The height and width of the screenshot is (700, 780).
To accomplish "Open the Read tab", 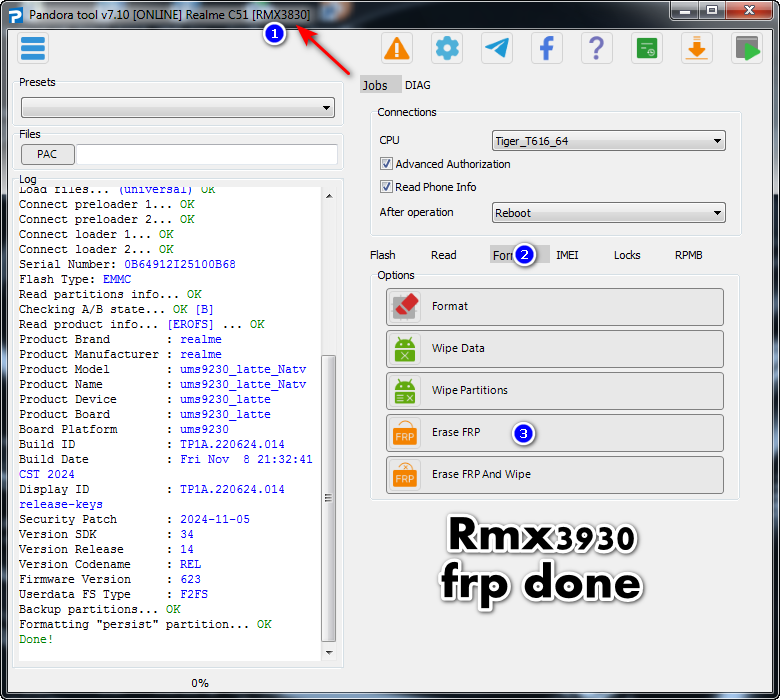I will 443,255.
